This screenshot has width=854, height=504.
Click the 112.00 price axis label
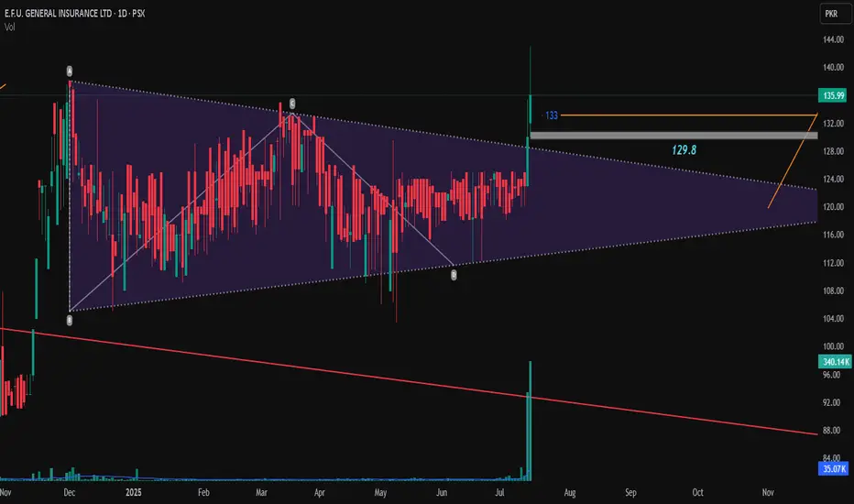833,263
